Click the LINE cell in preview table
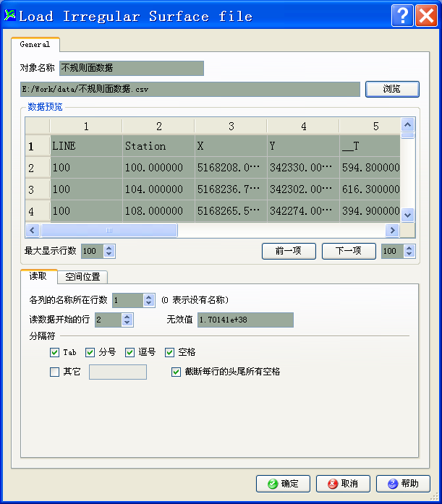442x504 pixels. click(x=86, y=146)
